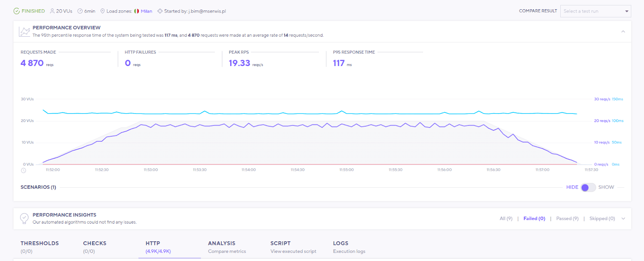The image size is (644, 261).
Task: Click the 117 ms P95 response value
Action: 339,63
